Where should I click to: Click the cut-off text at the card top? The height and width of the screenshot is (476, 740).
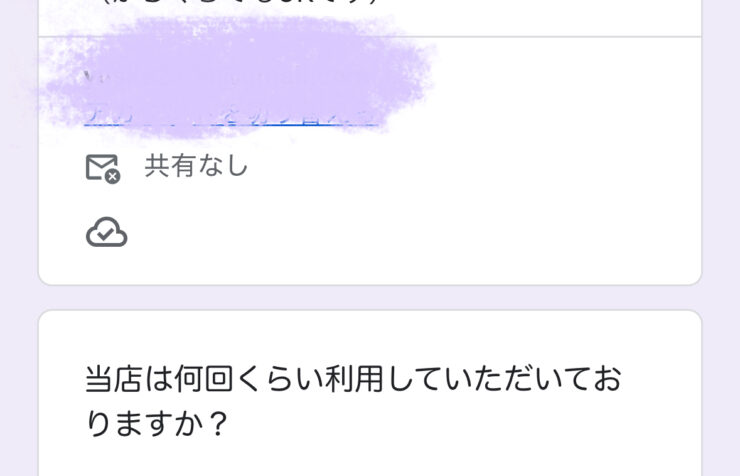click(x=241, y=2)
